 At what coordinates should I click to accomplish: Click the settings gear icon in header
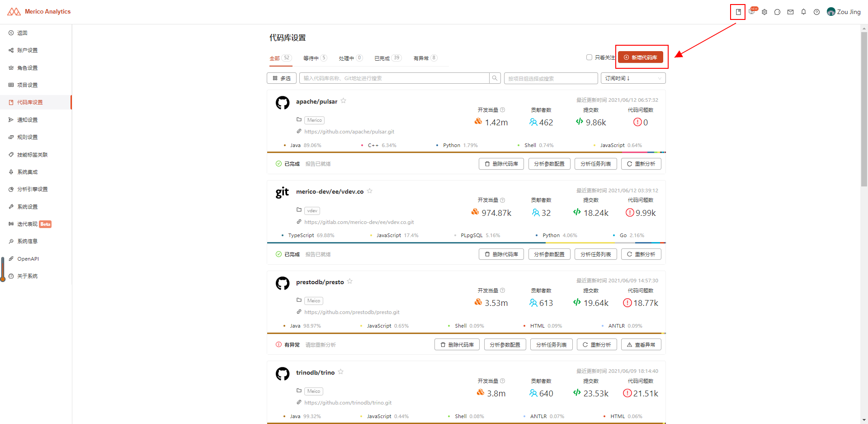pyautogui.click(x=764, y=12)
